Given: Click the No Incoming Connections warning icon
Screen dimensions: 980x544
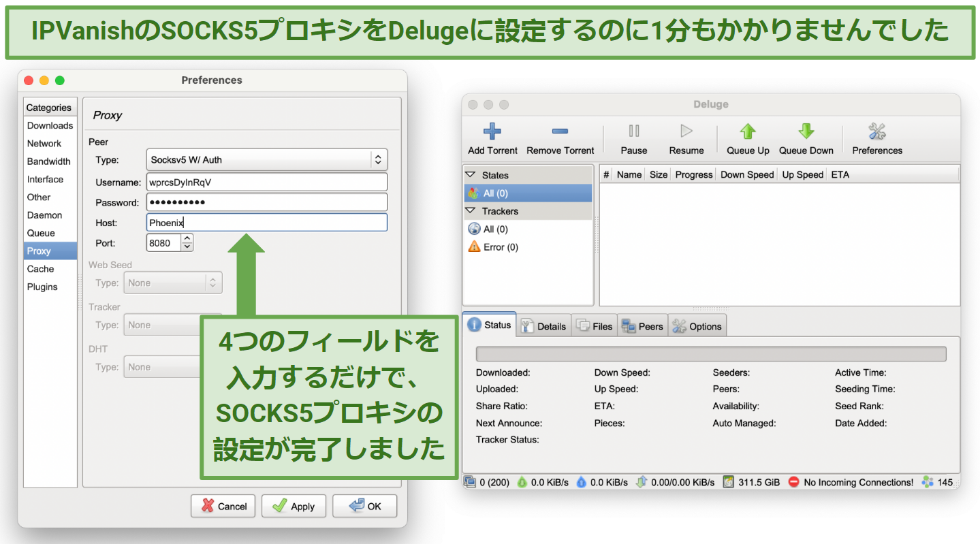Looking at the screenshot, I should tap(793, 482).
